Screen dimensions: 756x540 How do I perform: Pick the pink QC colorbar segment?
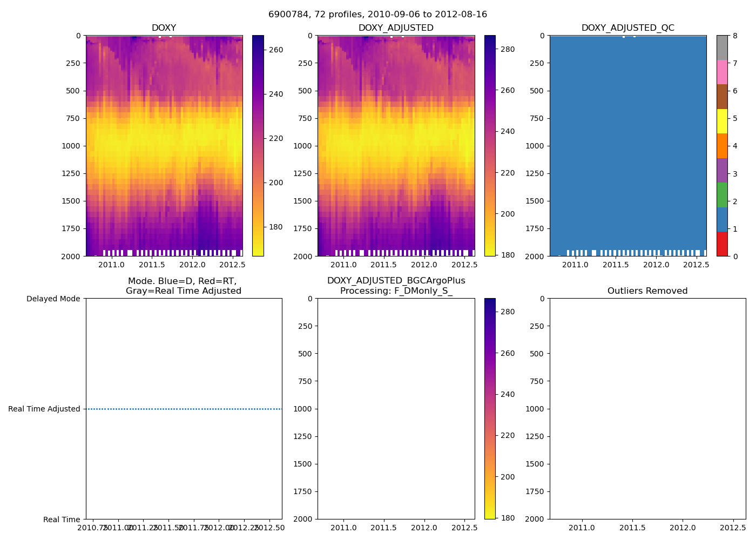tap(722, 72)
